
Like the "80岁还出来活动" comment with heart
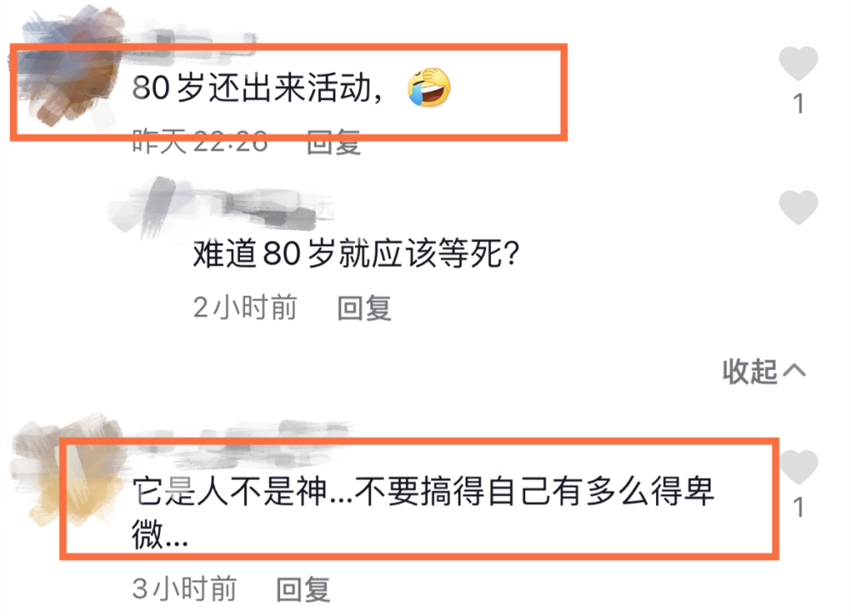pos(798,64)
